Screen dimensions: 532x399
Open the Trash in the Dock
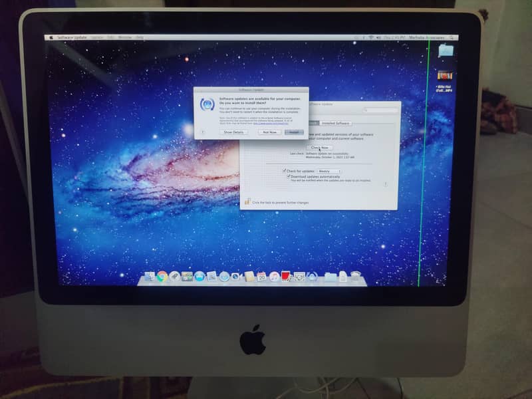355,277
